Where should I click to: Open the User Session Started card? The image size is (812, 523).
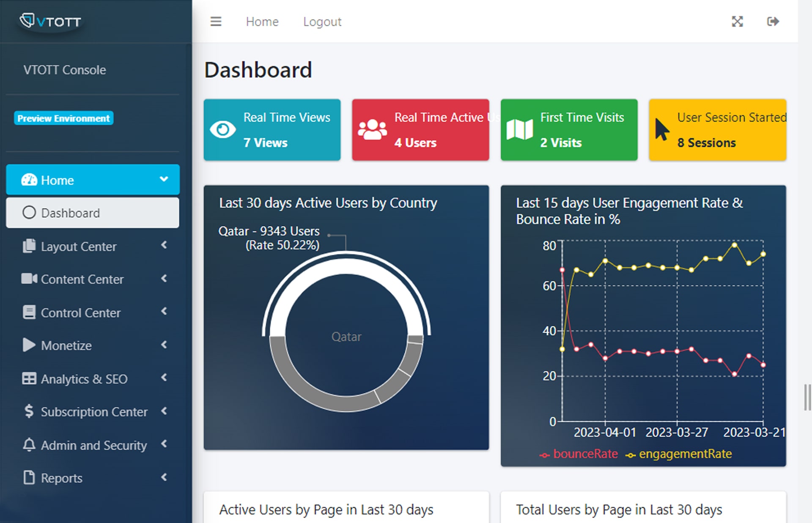[x=717, y=130]
